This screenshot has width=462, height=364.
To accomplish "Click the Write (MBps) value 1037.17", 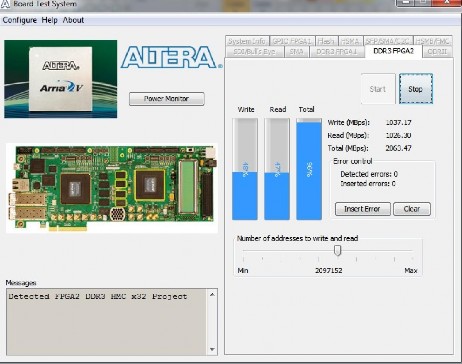I will tap(398, 122).
